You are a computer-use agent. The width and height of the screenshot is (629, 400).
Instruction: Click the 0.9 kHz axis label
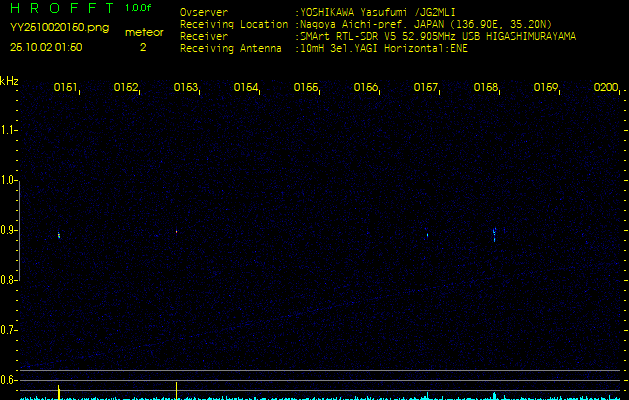coord(8,230)
